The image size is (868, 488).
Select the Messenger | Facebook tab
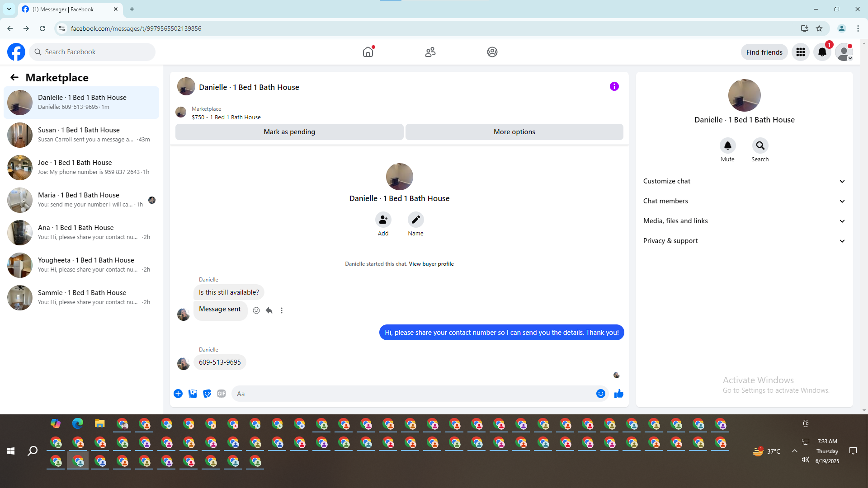pos(70,9)
